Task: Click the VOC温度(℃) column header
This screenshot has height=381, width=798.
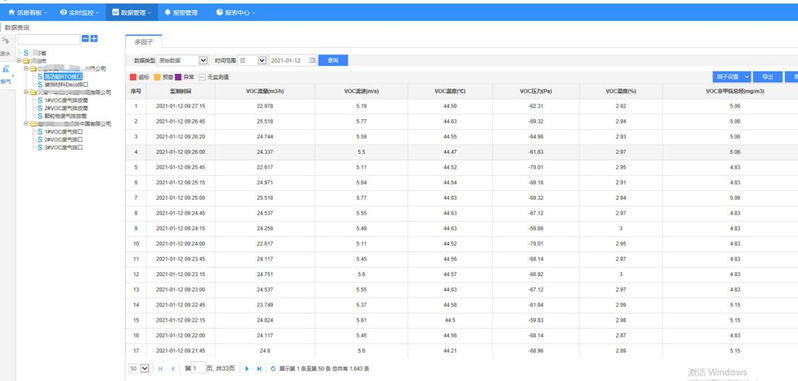Action: (x=450, y=91)
